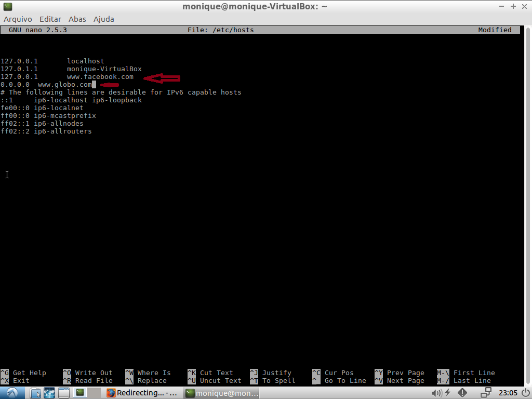Click the Cut Text shortcut label
The height and width of the screenshot is (399, 532).
[x=216, y=373]
